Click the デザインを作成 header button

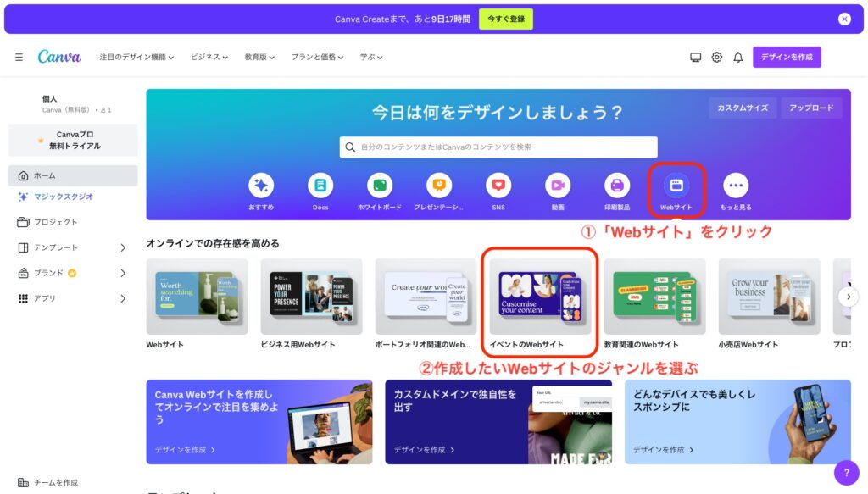pyautogui.click(x=787, y=57)
